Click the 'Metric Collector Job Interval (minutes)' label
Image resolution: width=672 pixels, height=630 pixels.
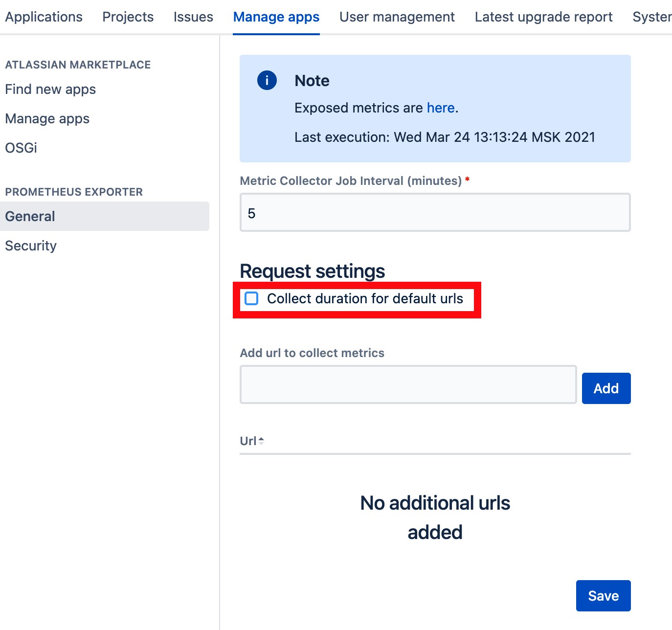(351, 181)
